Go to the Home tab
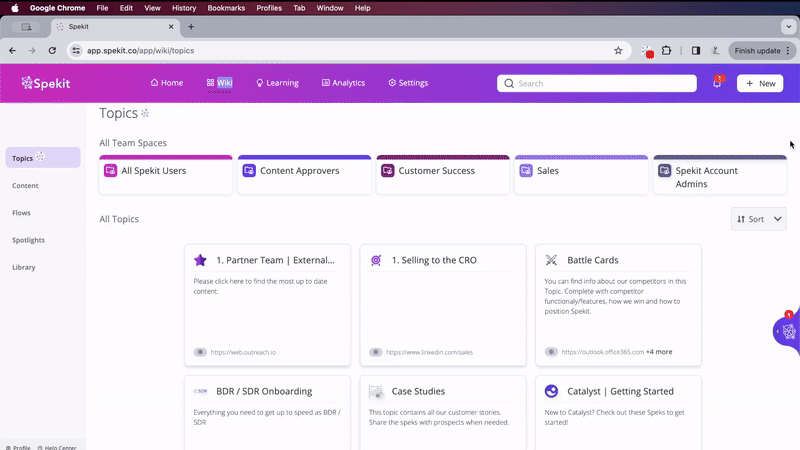The image size is (800, 450). (x=167, y=83)
